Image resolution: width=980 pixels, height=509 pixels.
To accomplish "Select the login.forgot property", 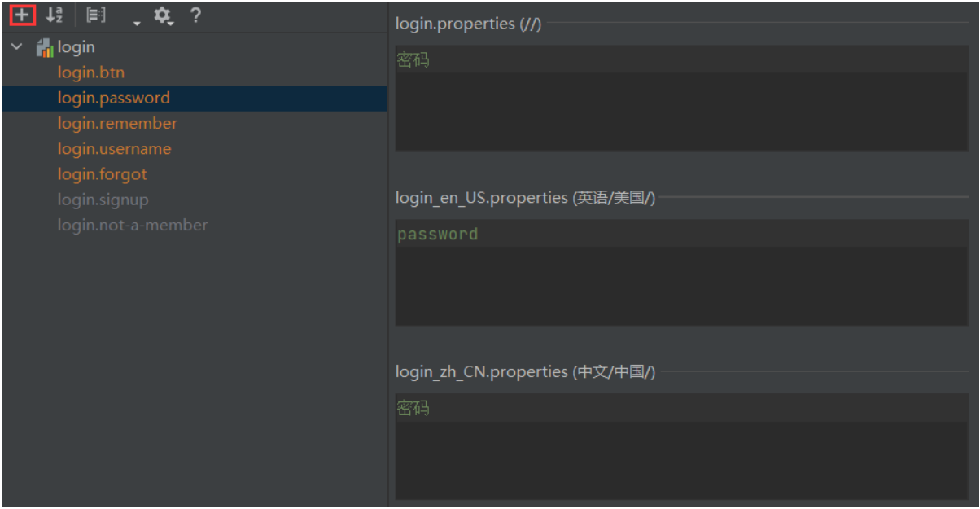I will click(x=103, y=173).
